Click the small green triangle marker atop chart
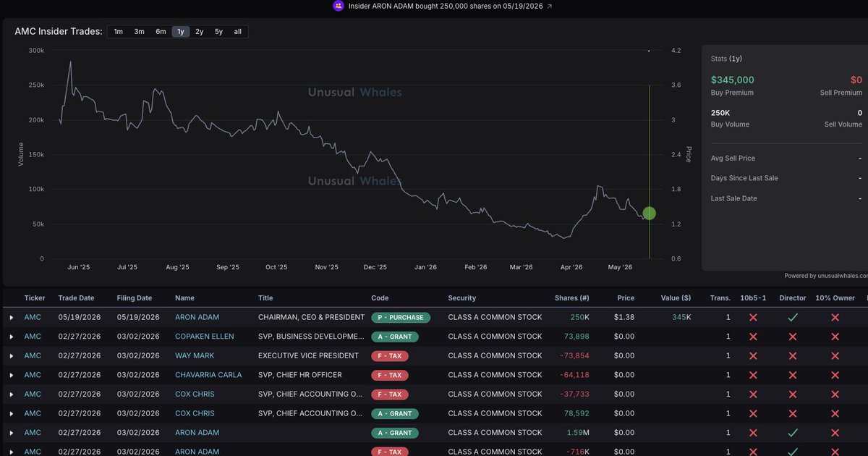Viewport: 868px width, 456px height. [649, 51]
